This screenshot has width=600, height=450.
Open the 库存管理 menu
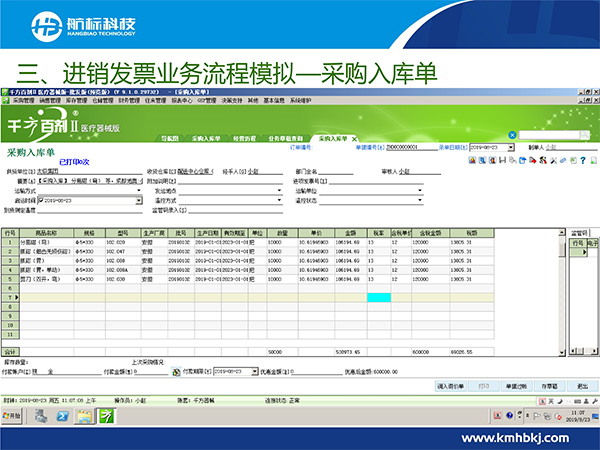(77, 100)
